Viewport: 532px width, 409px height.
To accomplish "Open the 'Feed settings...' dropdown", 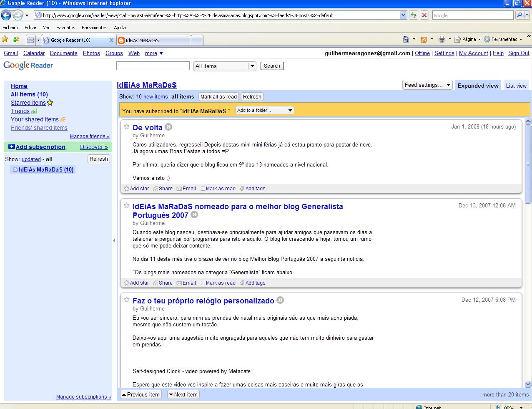I will point(427,85).
